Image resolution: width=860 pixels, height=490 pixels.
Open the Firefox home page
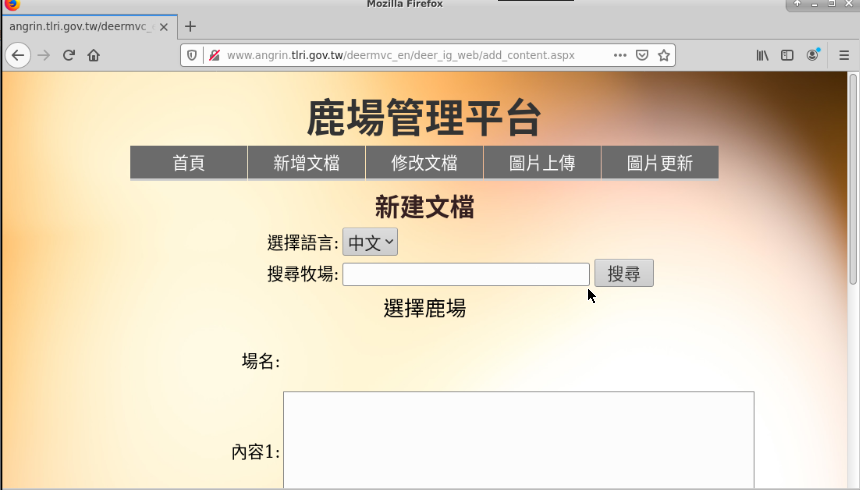(94, 55)
